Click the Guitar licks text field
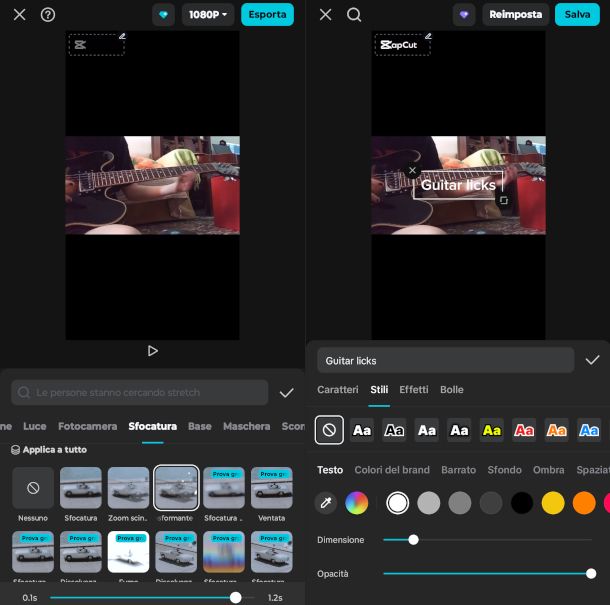 [445, 360]
